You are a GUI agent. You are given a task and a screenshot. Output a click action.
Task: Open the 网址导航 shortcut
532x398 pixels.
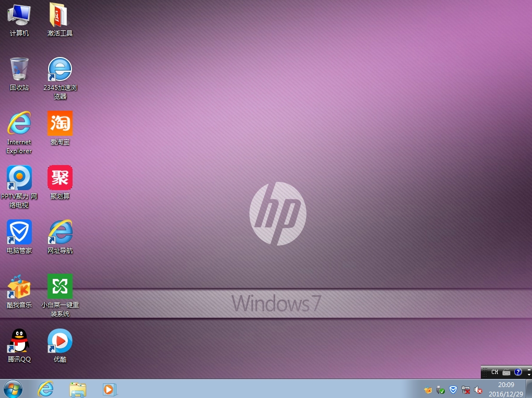point(60,237)
